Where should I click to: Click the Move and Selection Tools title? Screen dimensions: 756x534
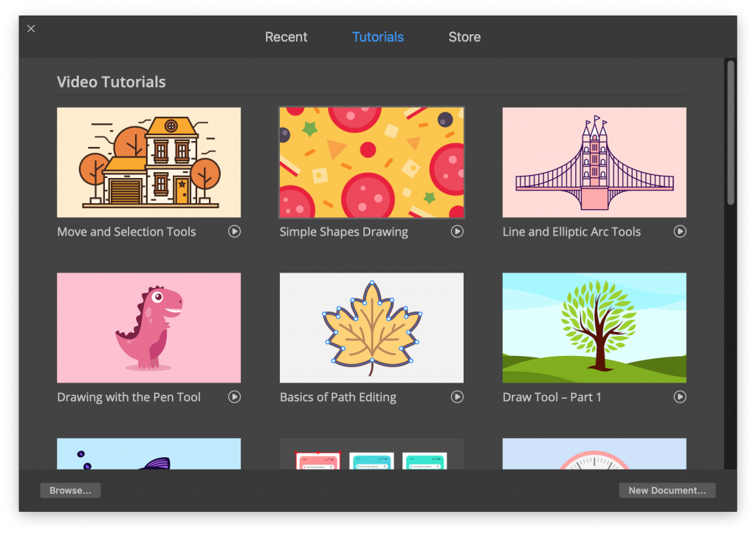[126, 232]
